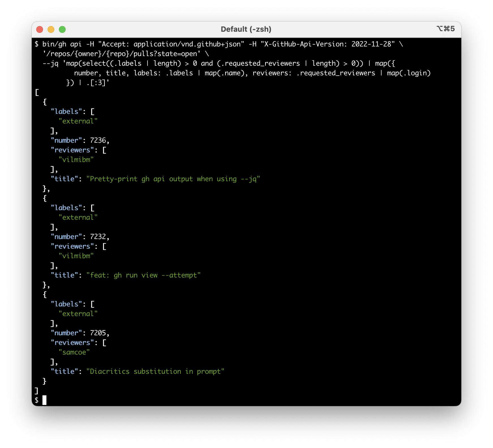Click the terminal cursor at the last prompt
The height and width of the screenshot is (448, 493).
44,400
